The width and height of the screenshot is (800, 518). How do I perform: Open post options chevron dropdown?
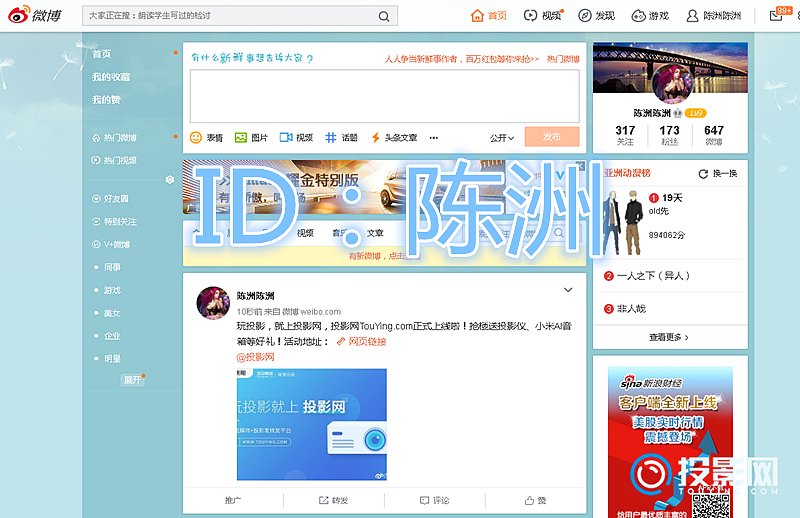[x=568, y=290]
